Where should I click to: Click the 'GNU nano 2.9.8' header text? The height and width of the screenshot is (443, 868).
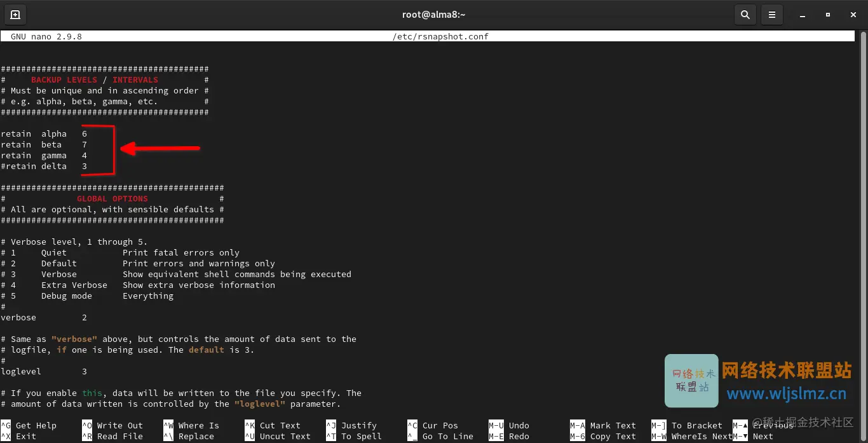46,37
